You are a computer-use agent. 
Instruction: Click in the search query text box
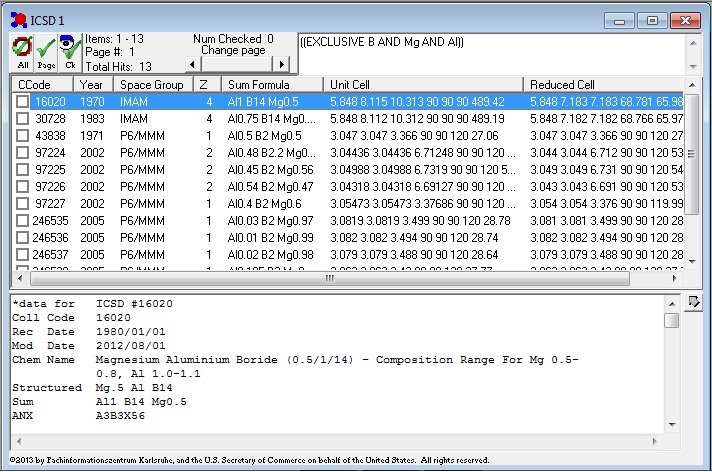(x=490, y=54)
